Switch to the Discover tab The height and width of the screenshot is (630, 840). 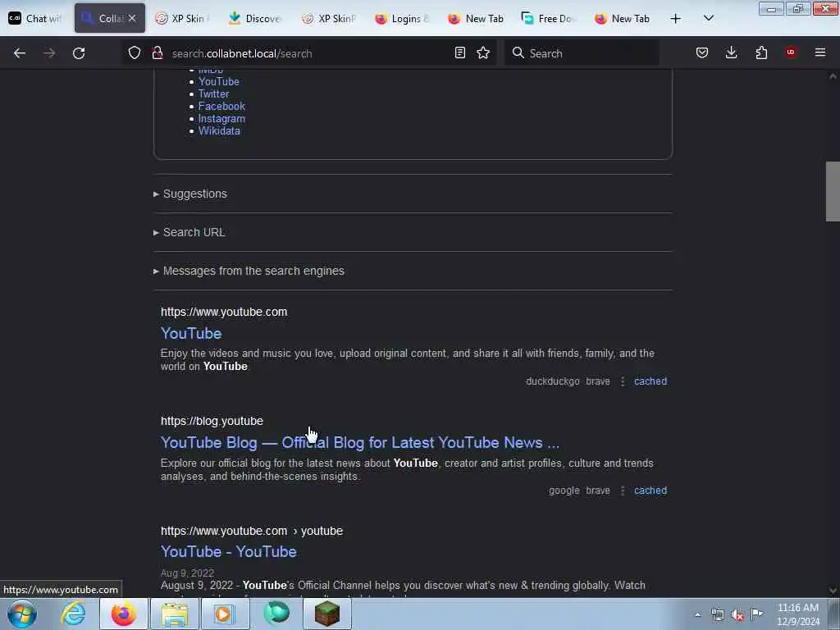[x=255, y=18]
